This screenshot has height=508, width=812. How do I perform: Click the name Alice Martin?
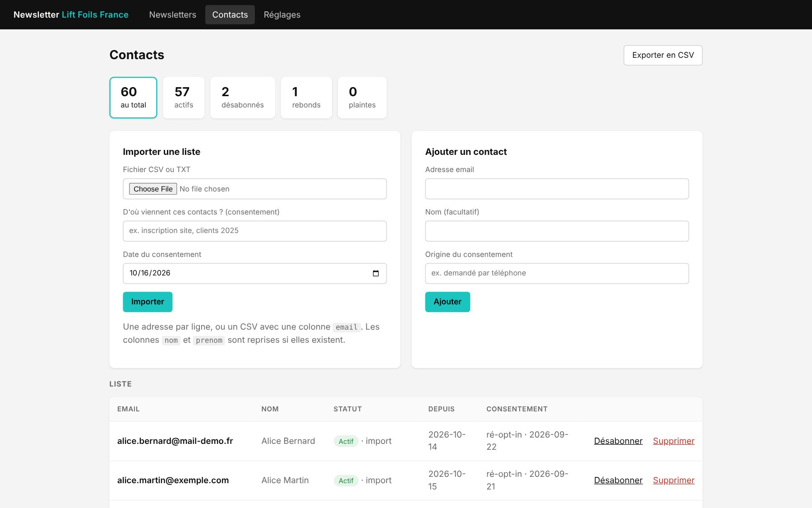coord(285,480)
